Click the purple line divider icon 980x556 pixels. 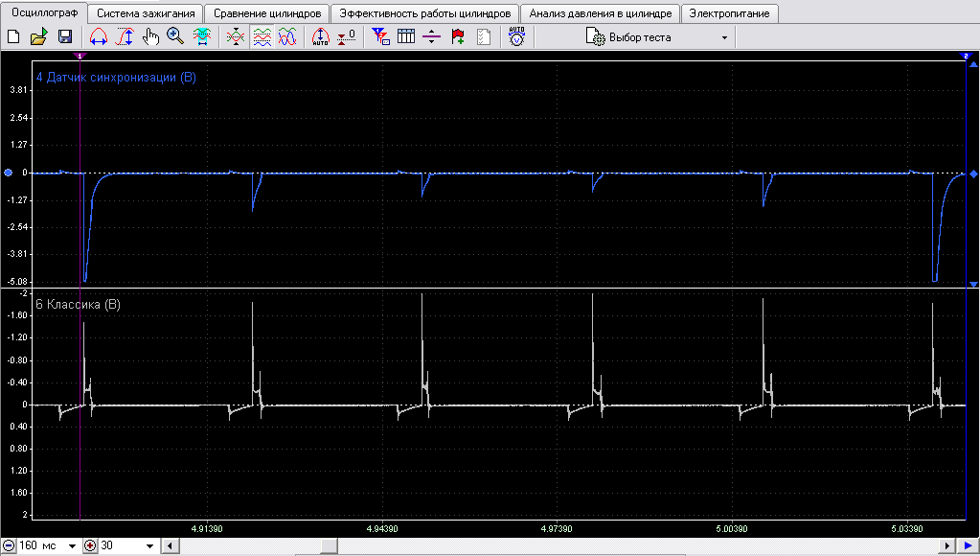(x=431, y=37)
